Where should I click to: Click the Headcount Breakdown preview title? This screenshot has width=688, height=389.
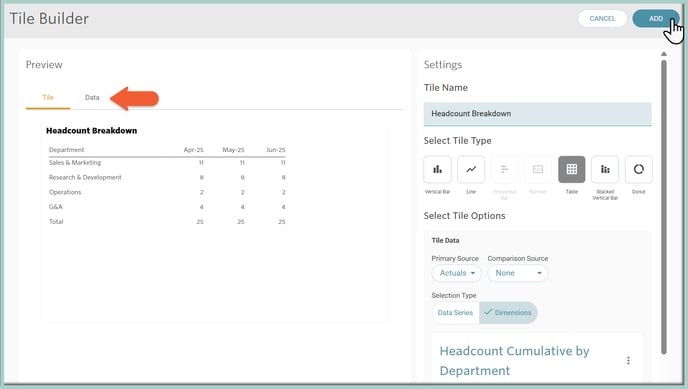(x=91, y=130)
